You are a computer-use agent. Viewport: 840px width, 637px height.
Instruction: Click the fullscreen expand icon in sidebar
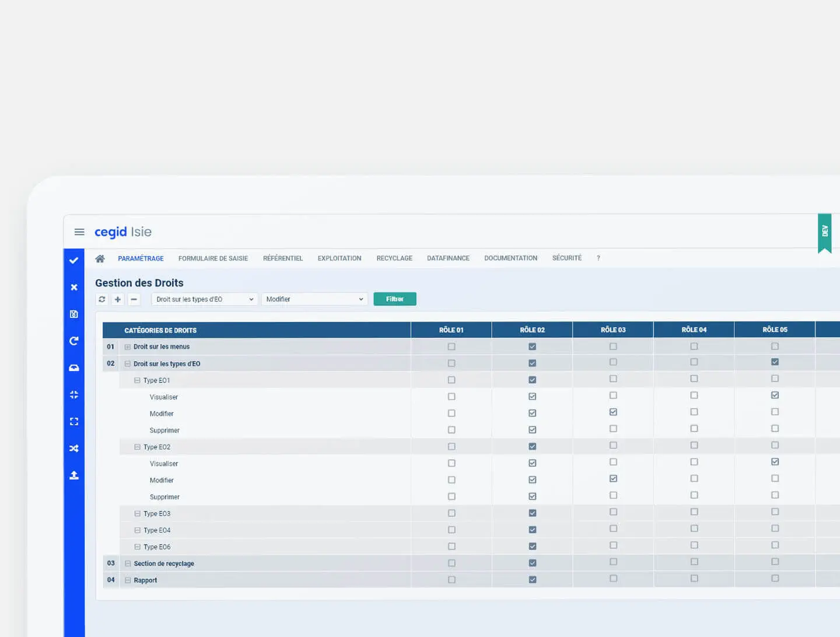click(x=74, y=421)
